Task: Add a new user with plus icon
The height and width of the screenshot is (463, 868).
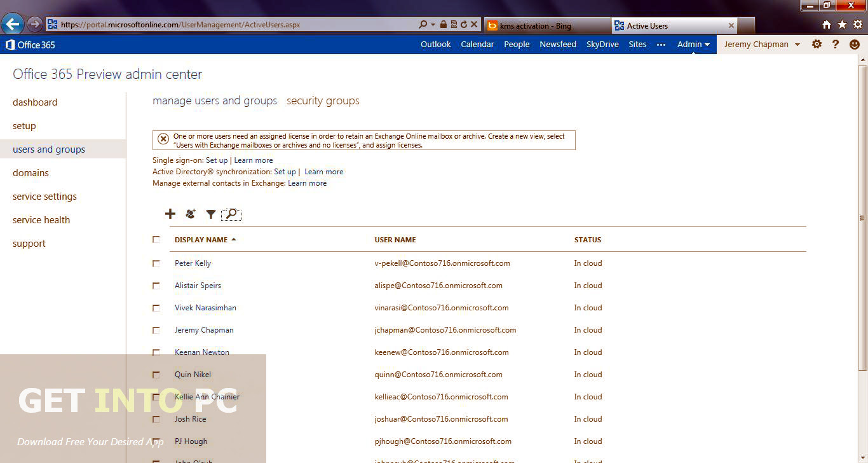Action: click(x=170, y=214)
